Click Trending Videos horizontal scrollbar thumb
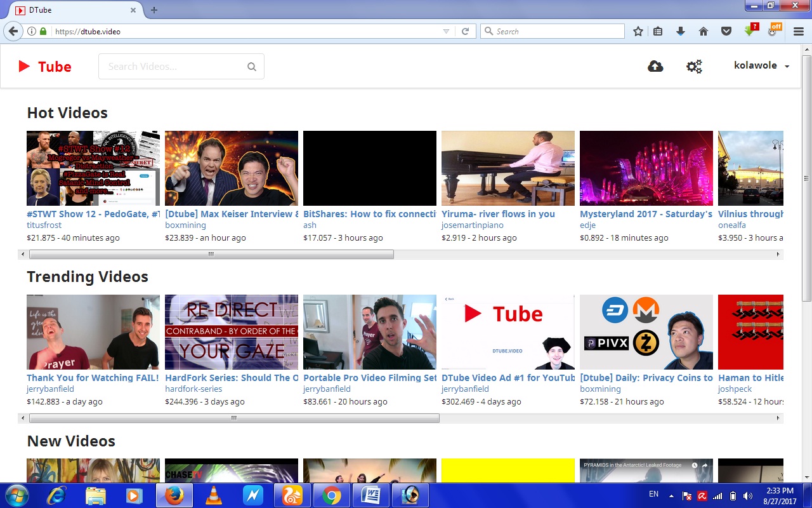Image resolution: width=812 pixels, height=508 pixels. coord(234,418)
